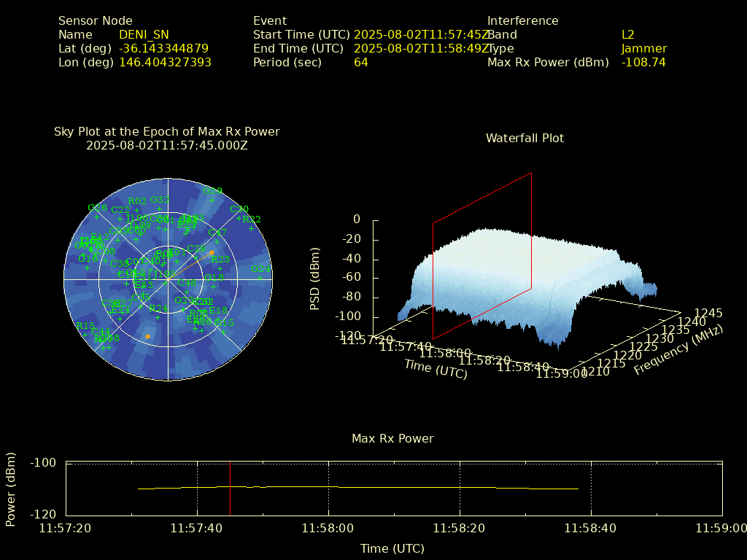Image resolution: width=747 pixels, height=560 pixels.
Task: Click the gray vertical epoch marker in power chart
Action: click(230, 489)
